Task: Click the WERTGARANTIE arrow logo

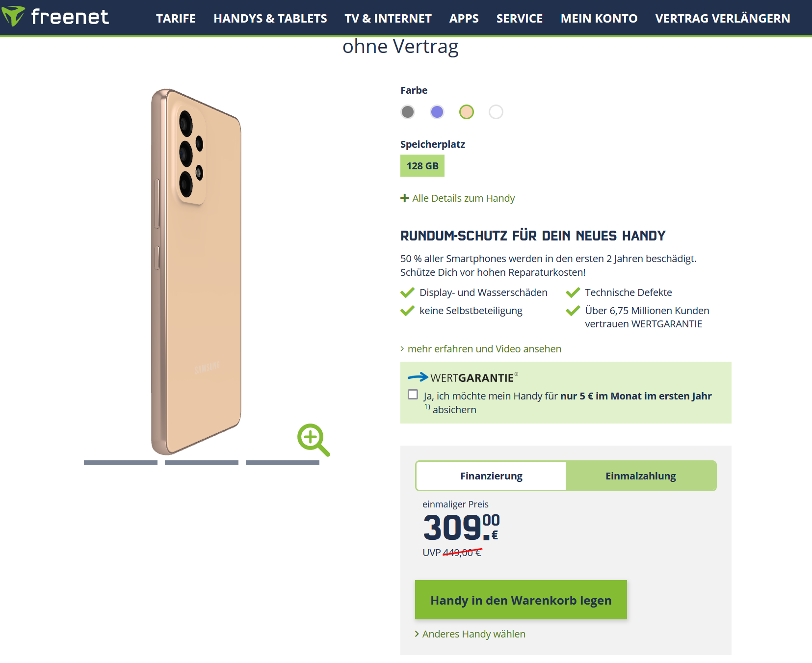Action: tap(418, 377)
